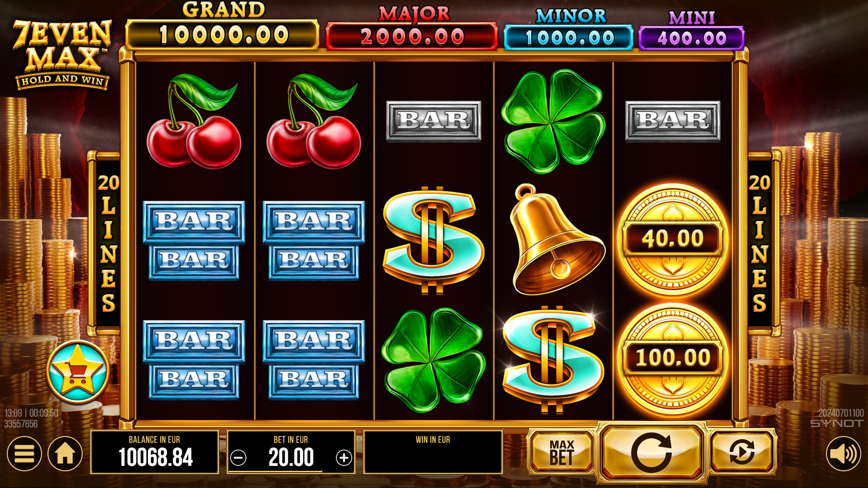Select the 20.00 bet amount field
The image size is (868, 488).
coord(291,457)
